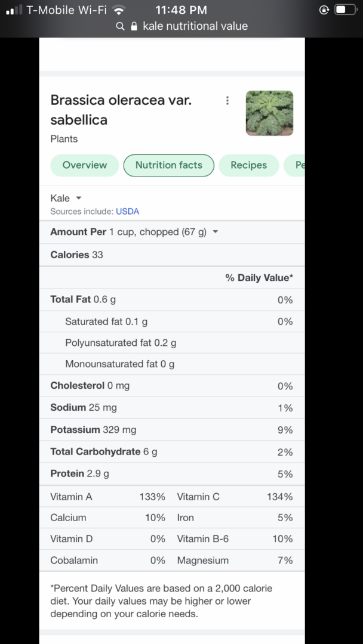Tap the 11:48 PM status bar clock
Image resolution: width=363 pixels, height=644 pixels.
click(181, 10)
